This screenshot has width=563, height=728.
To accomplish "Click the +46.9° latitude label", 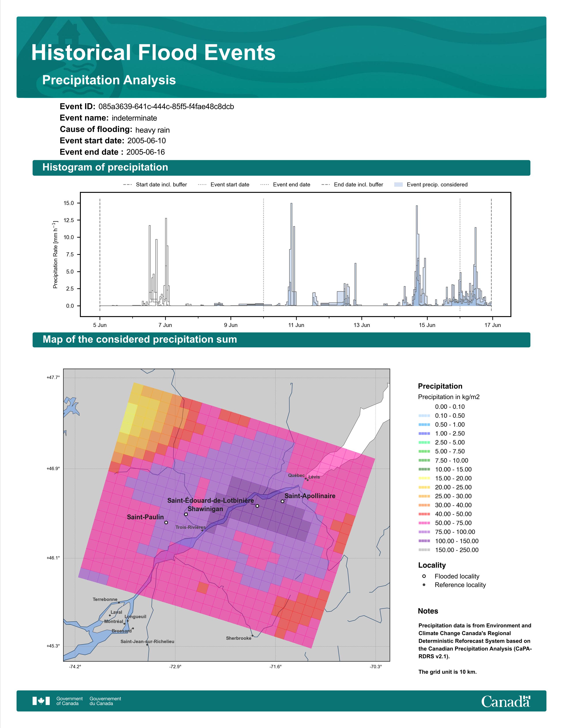I will [x=53, y=468].
